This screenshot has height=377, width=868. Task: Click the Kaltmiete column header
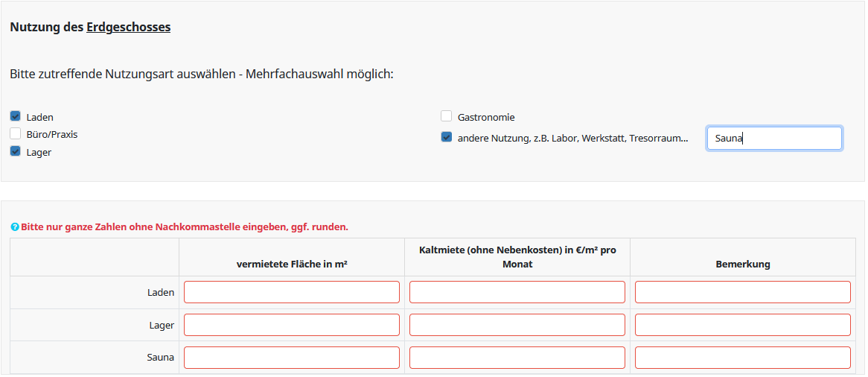coord(517,257)
